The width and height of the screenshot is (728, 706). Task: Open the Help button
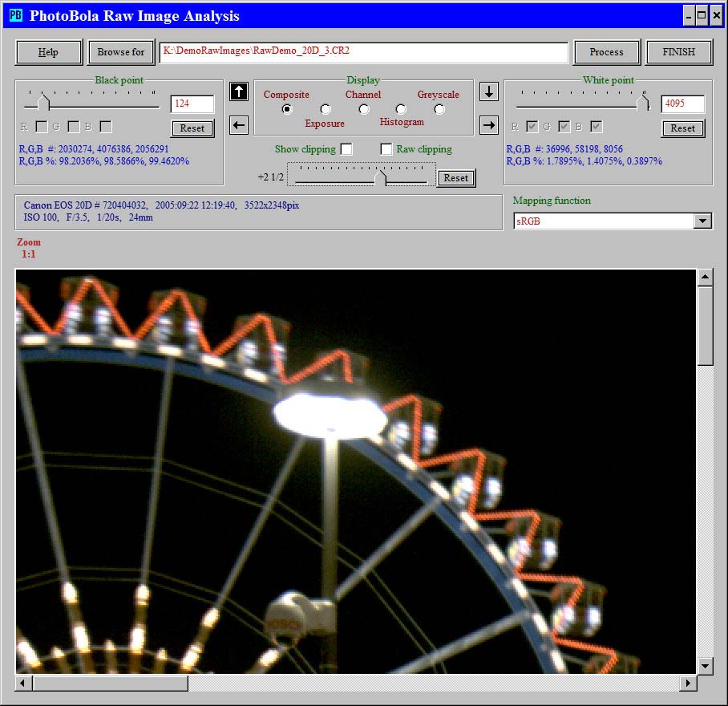(49, 52)
